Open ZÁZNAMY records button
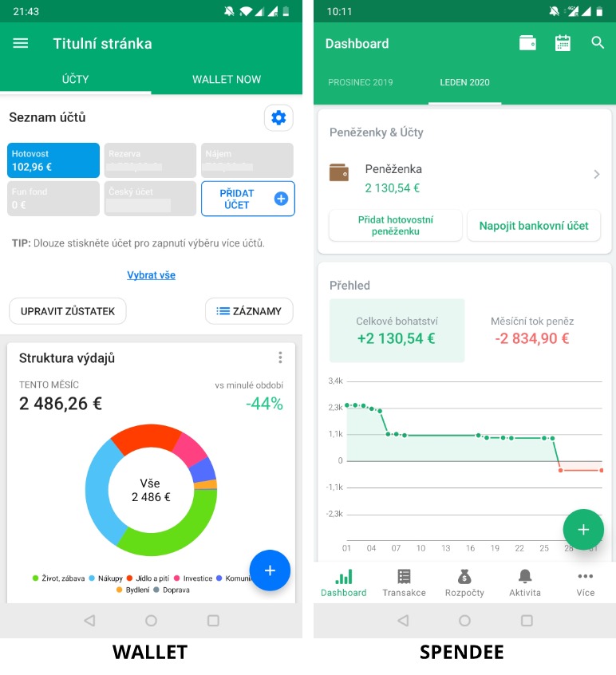 coord(249,311)
